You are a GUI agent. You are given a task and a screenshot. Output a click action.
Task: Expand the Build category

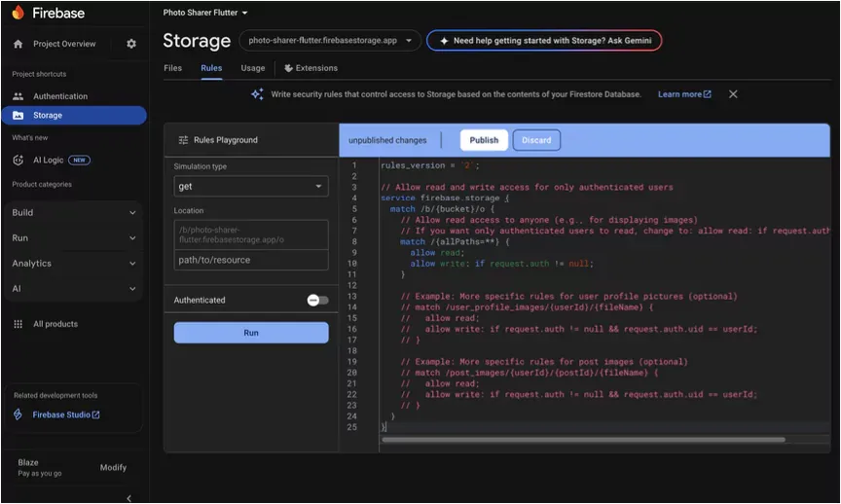73,213
